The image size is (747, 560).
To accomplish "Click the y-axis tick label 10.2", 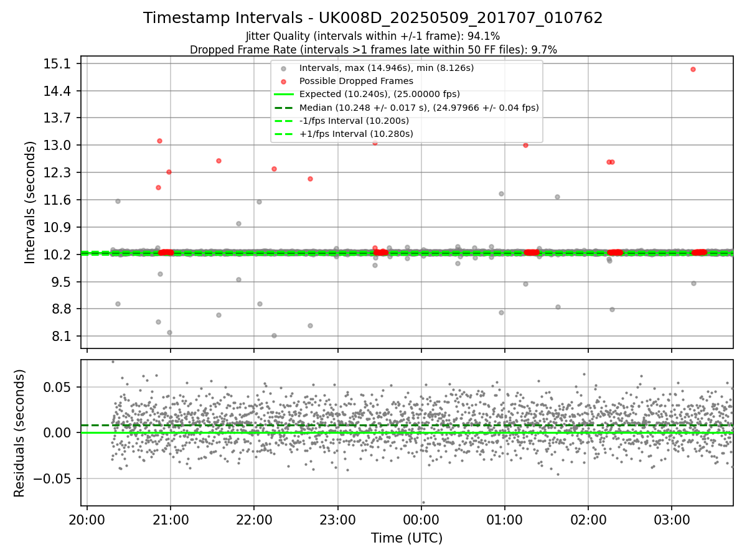I will (59, 254).
